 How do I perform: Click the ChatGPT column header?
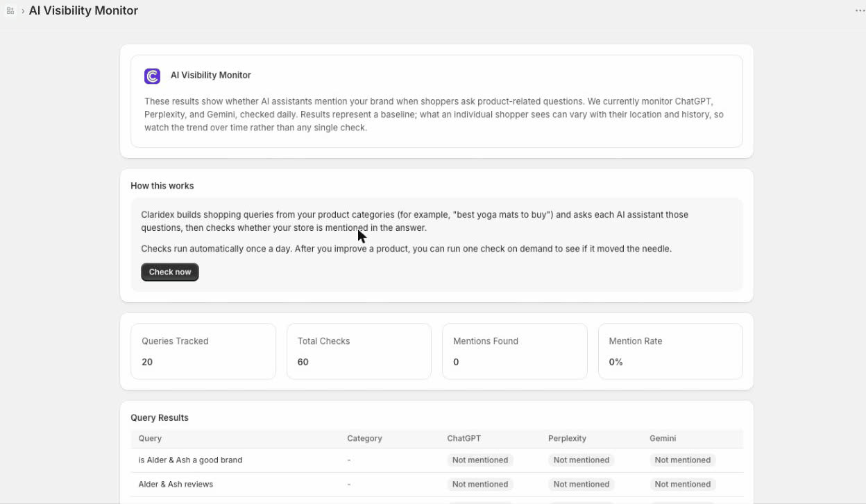click(464, 438)
